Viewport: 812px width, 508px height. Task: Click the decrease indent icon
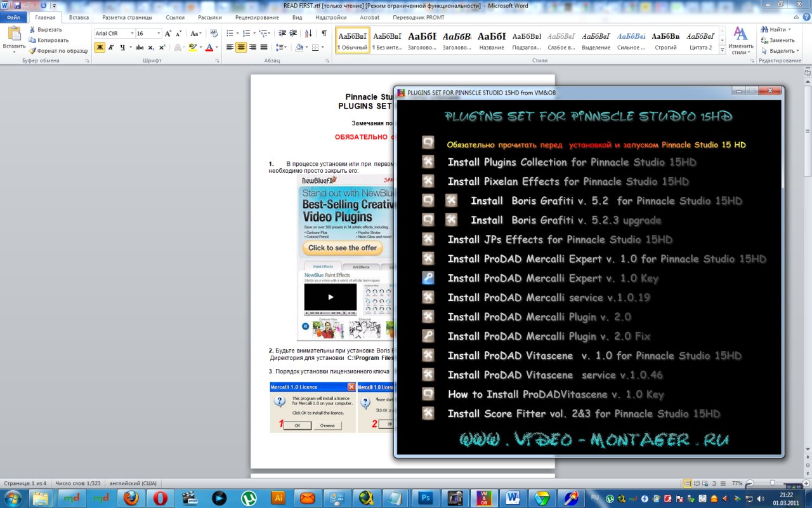coord(283,33)
